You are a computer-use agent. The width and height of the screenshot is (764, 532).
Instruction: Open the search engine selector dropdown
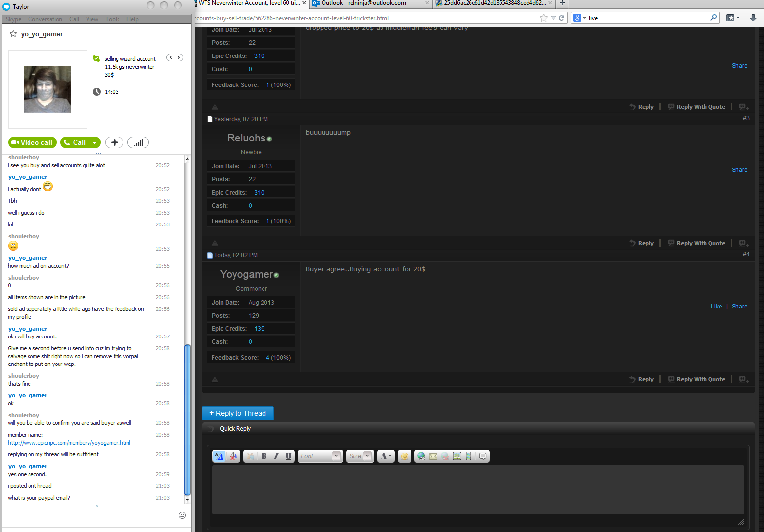click(x=580, y=18)
